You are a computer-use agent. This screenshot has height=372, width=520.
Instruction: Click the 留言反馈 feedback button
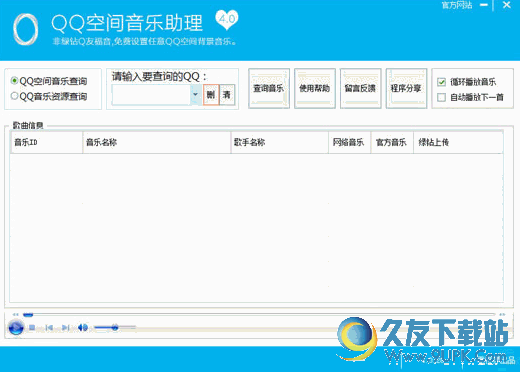pos(360,88)
